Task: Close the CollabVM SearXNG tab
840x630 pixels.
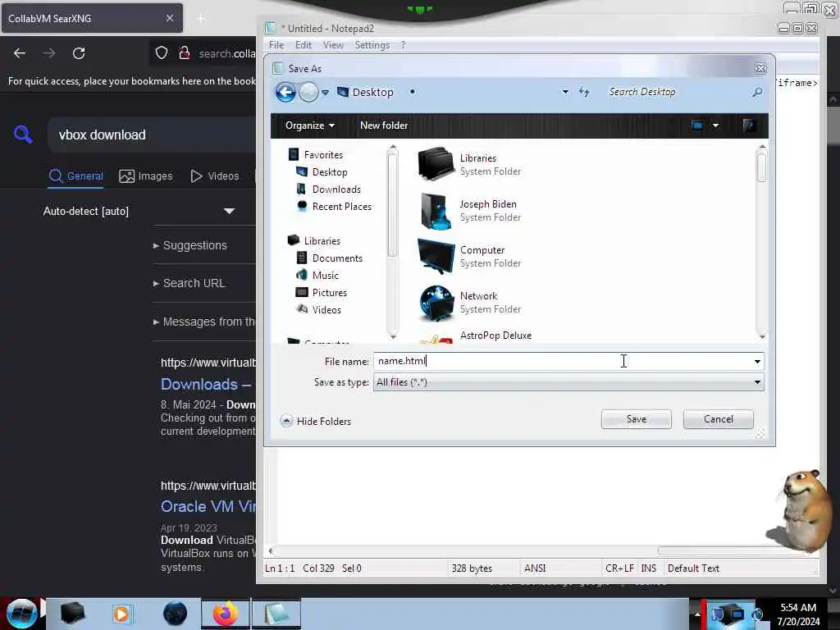Action: click(x=169, y=18)
